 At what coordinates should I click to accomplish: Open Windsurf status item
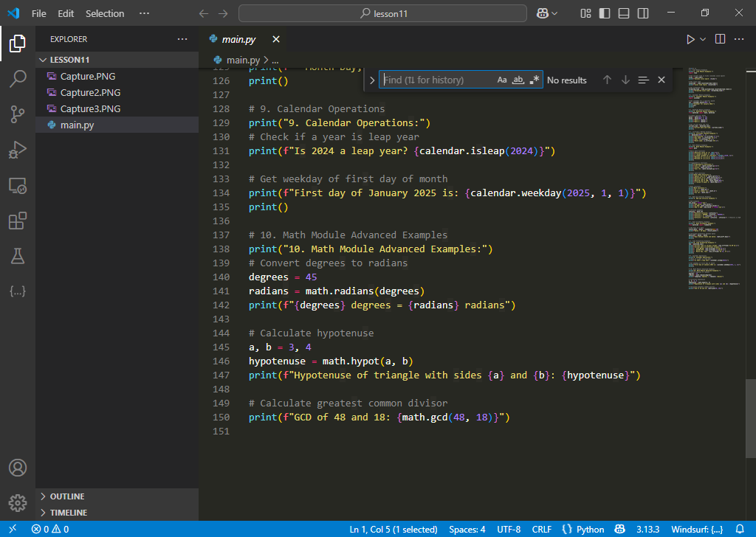click(697, 529)
